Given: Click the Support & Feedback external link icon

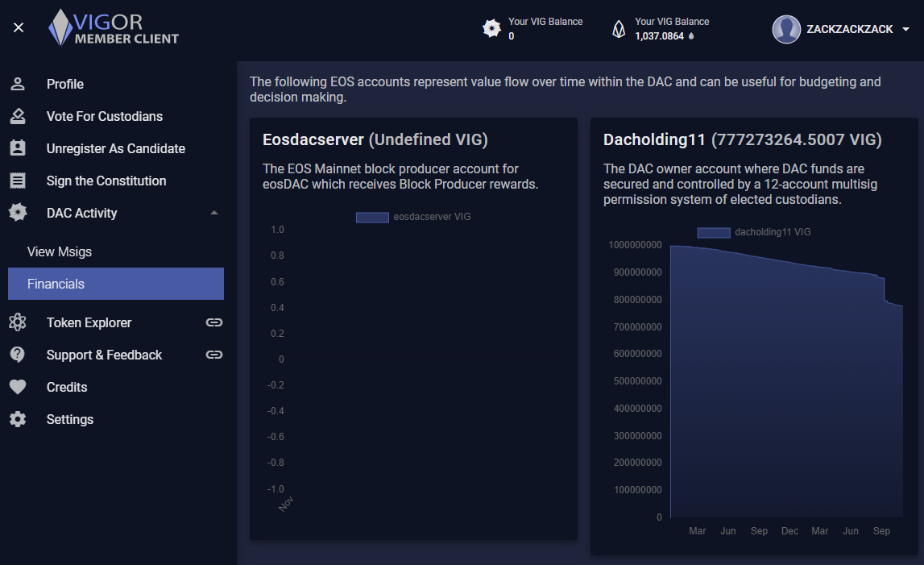Looking at the screenshot, I should [x=213, y=355].
